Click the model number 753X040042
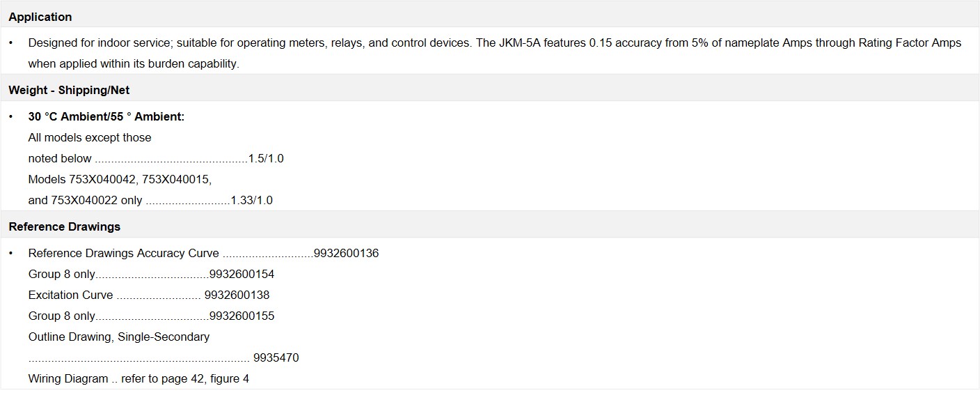980x393 pixels. pos(103,180)
